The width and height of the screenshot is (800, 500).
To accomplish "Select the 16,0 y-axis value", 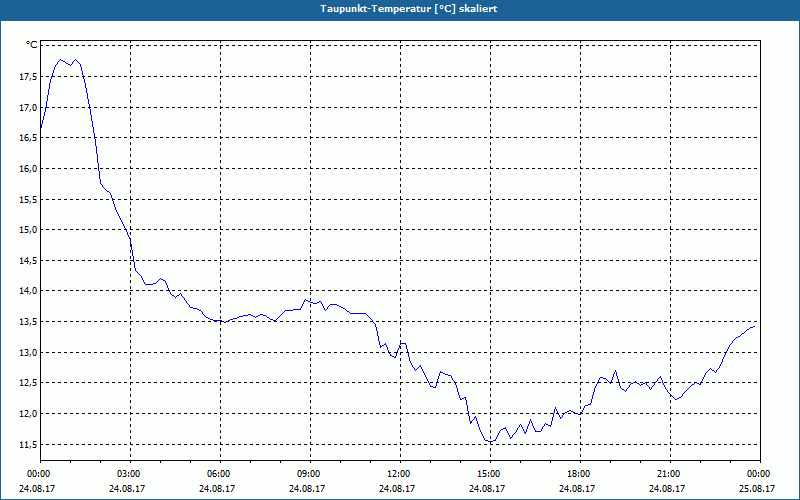I will (x=28, y=168).
